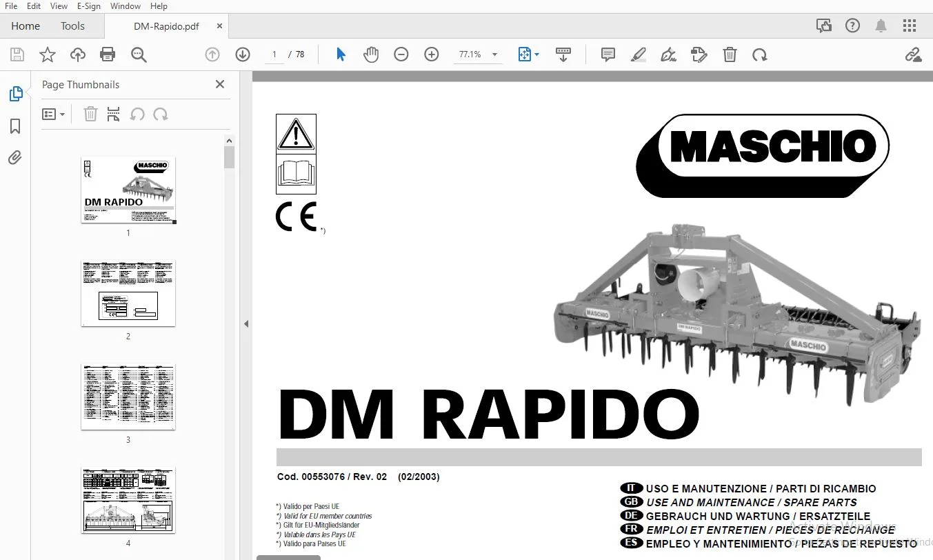Viewport: 933px width, 560px height.
Task: Click 'USE AND MAINTENANCE / SPARE PARTS' line
Action: (752, 502)
